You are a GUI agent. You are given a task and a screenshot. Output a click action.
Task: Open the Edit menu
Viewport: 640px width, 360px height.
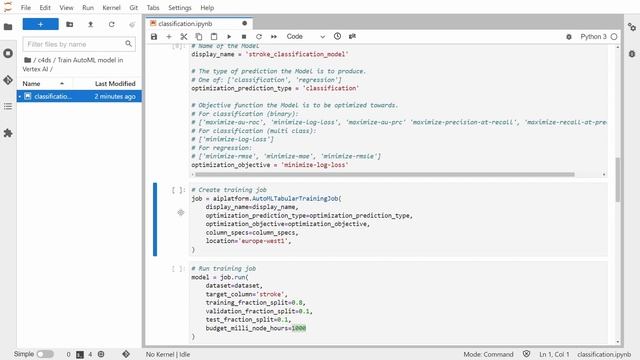coord(45,8)
